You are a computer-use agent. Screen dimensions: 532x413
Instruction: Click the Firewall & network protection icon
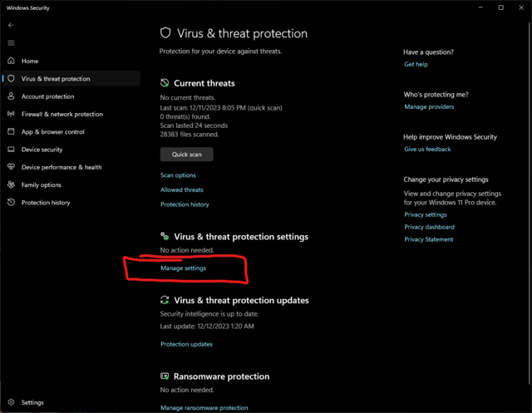11,114
